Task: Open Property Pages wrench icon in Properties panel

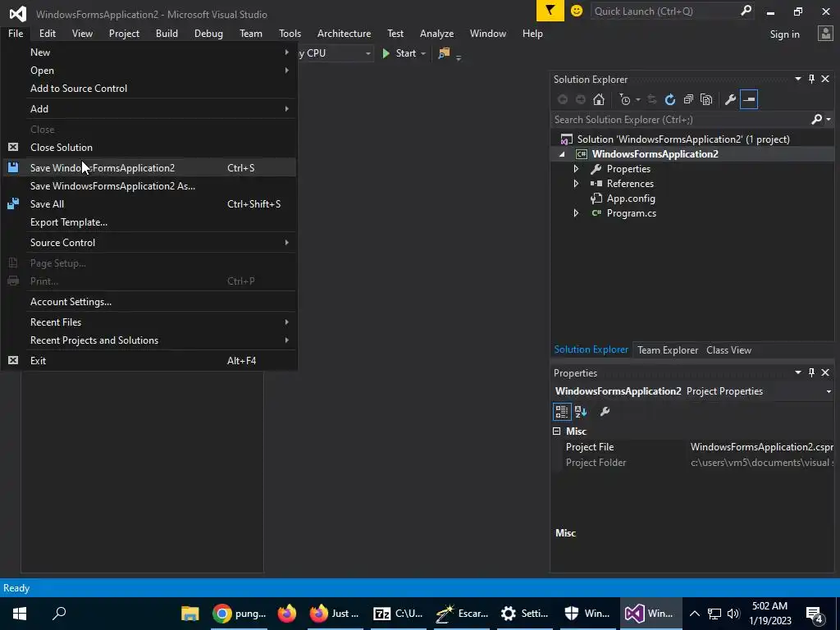Action: pyautogui.click(x=605, y=412)
